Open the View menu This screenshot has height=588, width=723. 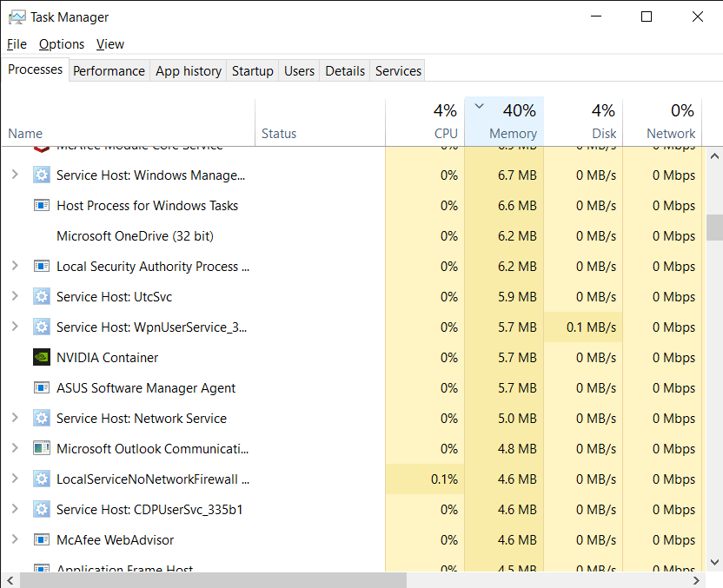click(109, 44)
